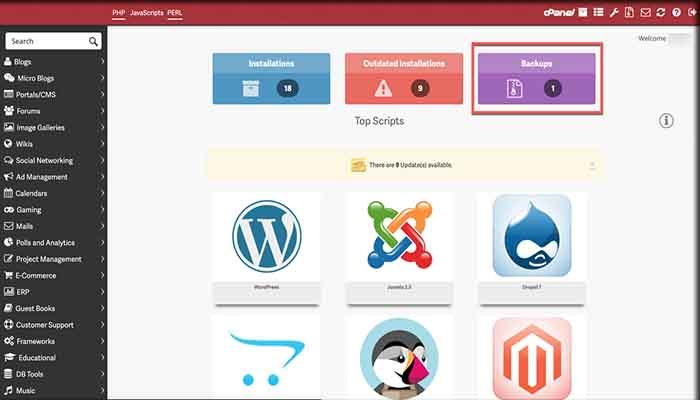Open the Outdated Installations card
700x400 pixels.
(404, 79)
